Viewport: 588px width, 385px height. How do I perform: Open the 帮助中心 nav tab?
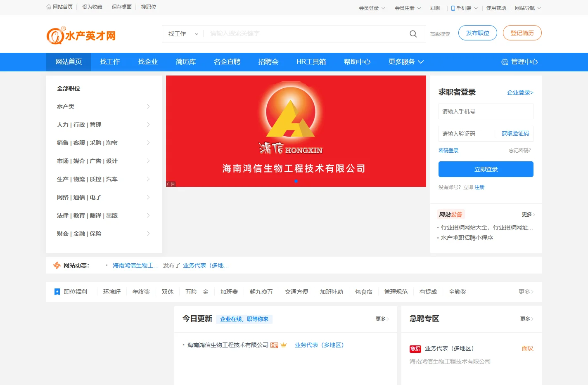(x=357, y=62)
